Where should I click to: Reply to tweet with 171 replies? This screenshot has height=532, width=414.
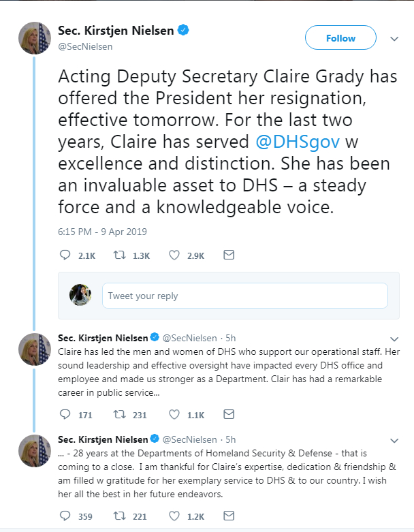65,413
